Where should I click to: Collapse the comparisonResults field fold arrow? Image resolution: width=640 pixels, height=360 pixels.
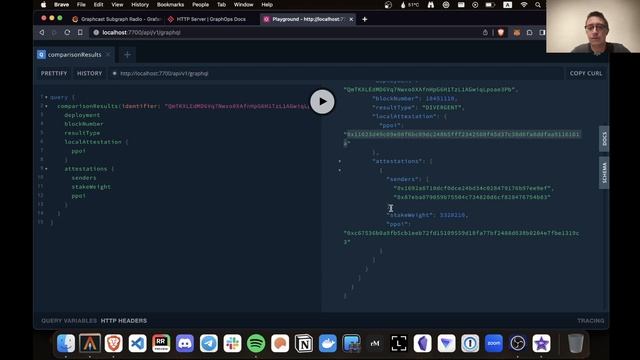46,107
